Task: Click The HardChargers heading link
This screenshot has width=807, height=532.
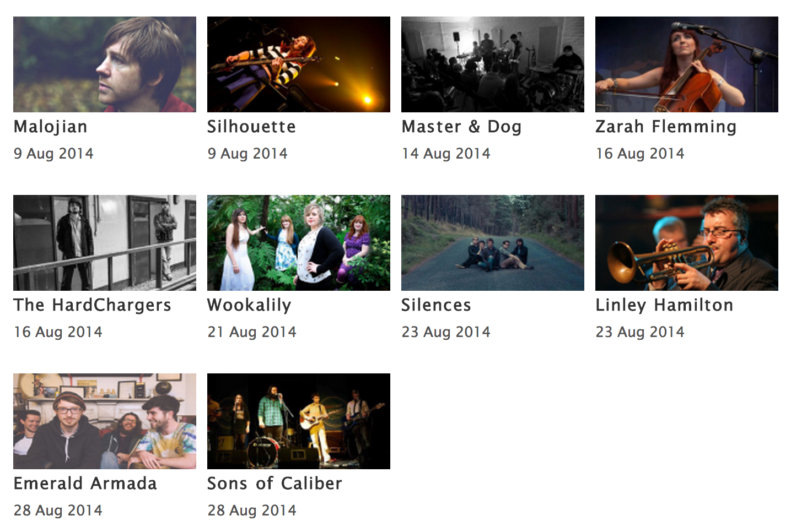Action: click(x=93, y=306)
